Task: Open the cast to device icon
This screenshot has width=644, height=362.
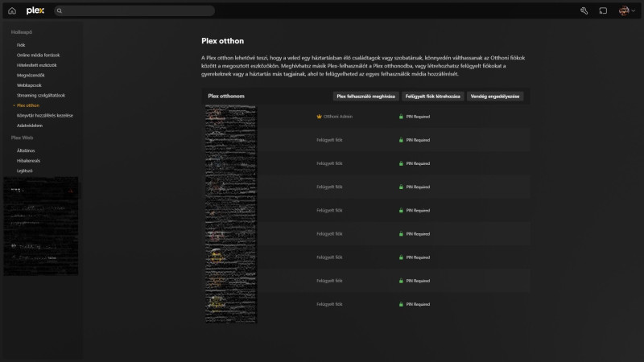Action: point(603,10)
